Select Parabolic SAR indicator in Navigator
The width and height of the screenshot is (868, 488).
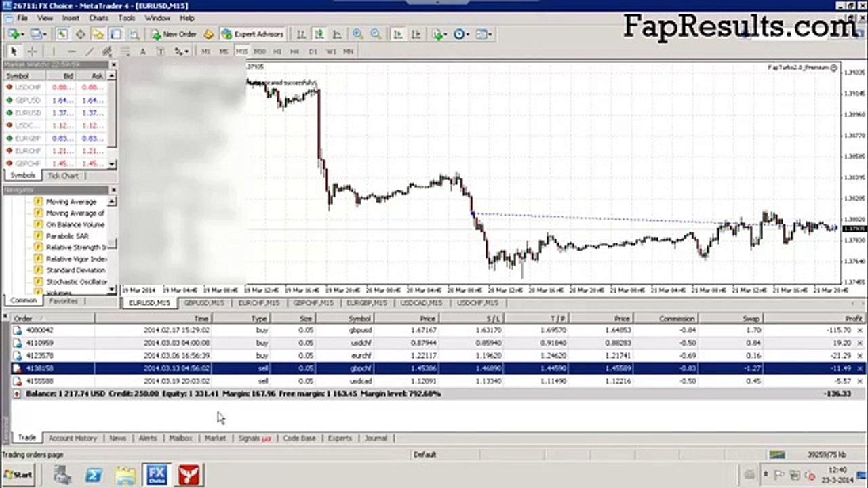[x=66, y=236]
